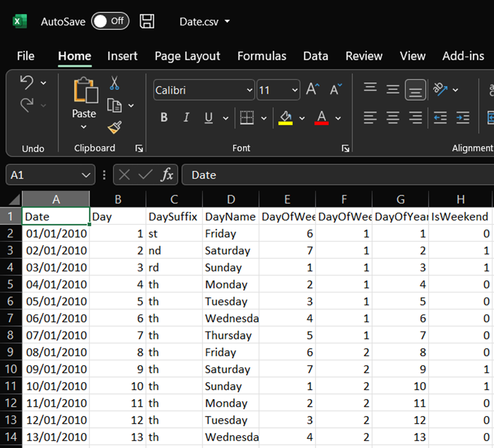This screenshot has width=494, height=448.
Task: Switch to the Home tab
Action: click(75, 56)
